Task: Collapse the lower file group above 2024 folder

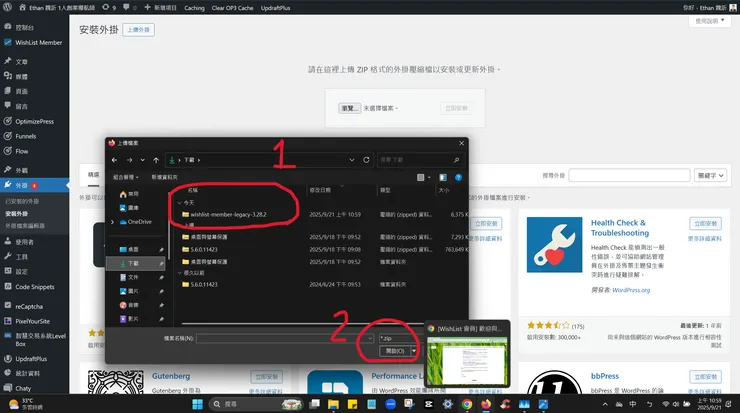Action: [x=179, y=273]
